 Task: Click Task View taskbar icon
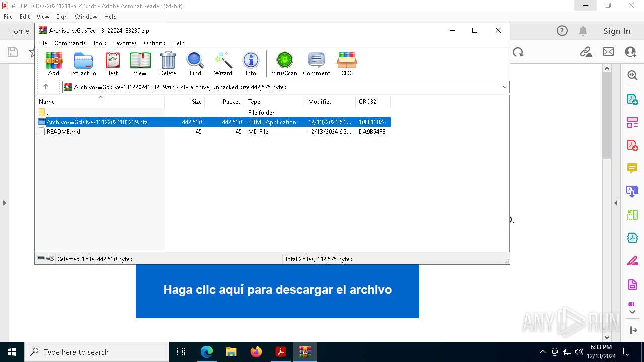pos(182,352)
